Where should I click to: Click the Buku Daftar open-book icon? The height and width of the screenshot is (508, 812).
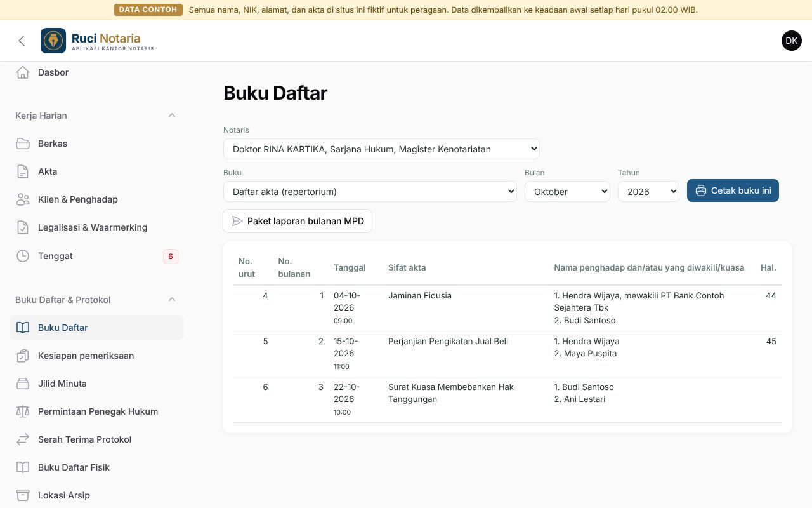(23, 328)
